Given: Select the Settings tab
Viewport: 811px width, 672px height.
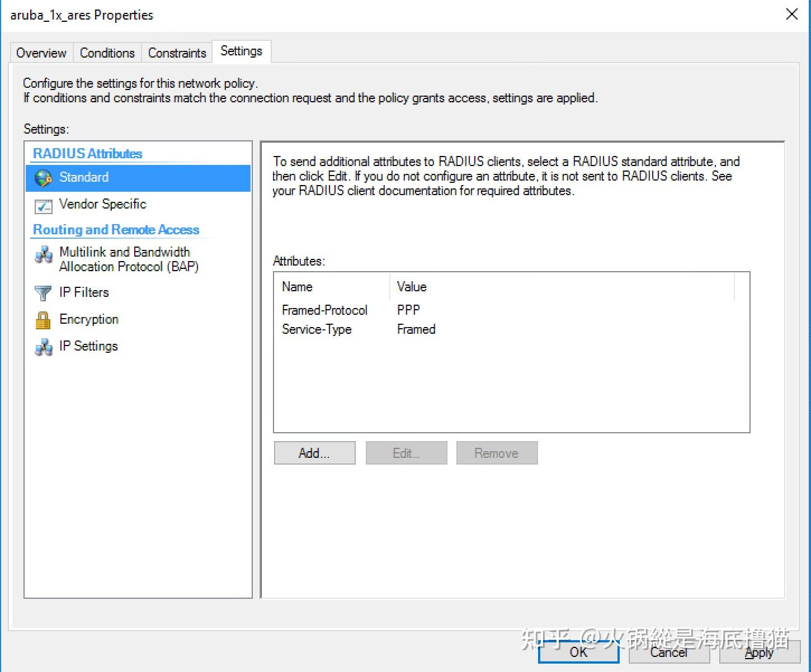Looking at the screenshot, I should pyautogui.click(x=241, y=51).
